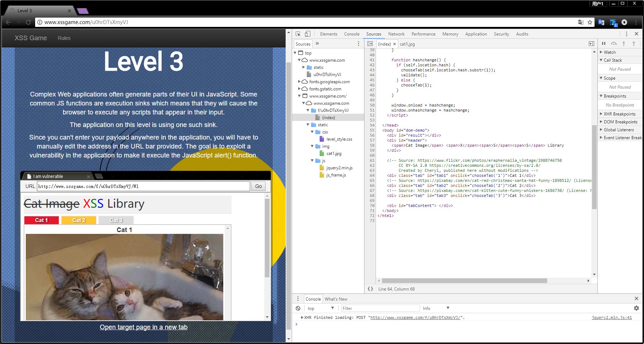The image size is (644, 344).
Task: Open target page in a new tab link
Action: click(143, 327)
